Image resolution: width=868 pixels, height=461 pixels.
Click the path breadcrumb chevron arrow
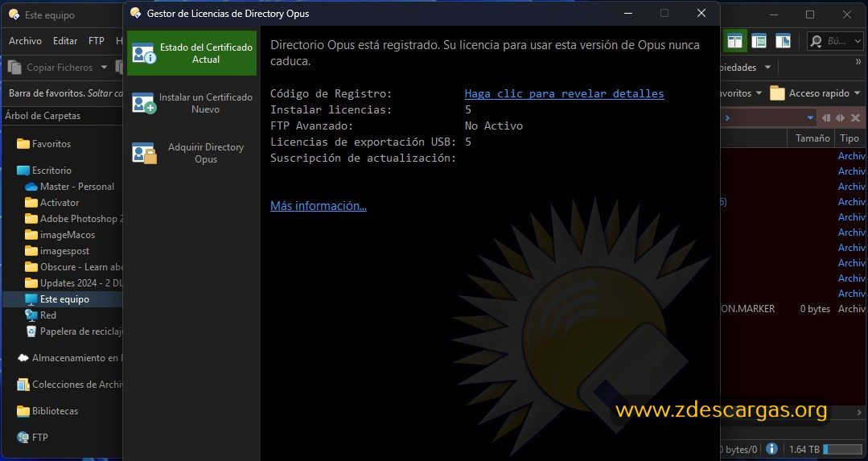[x=727, y=118]
